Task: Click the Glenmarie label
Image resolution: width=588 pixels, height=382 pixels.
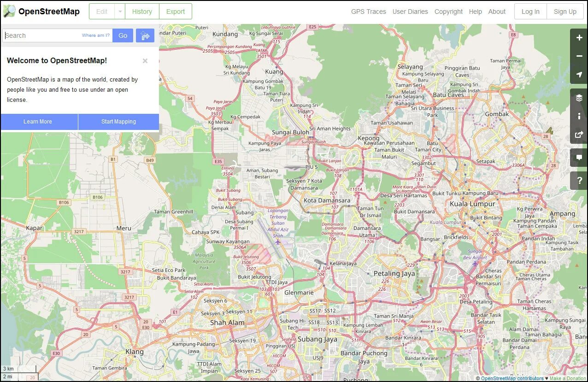Action: point(299,293)
